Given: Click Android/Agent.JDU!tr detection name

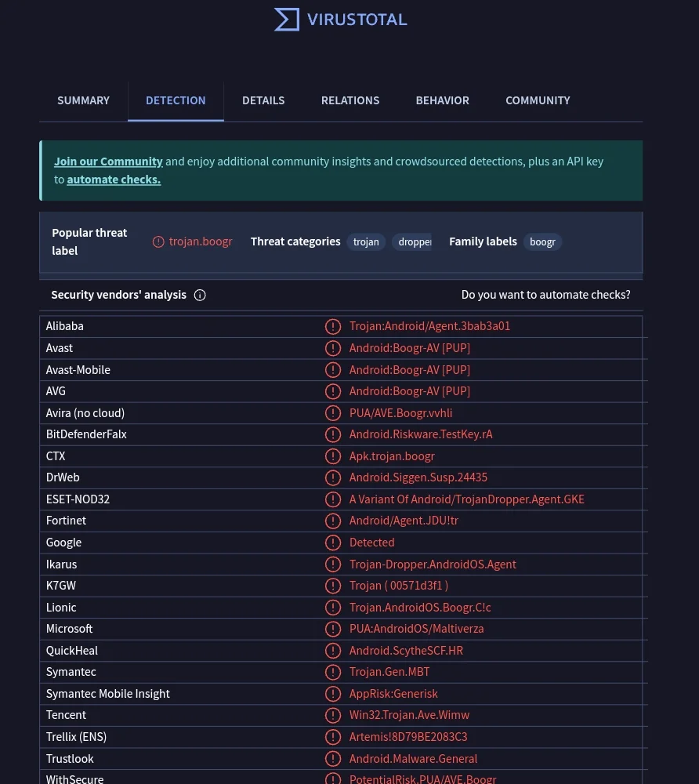Looking at the screenshot, I should coord(404,521).
